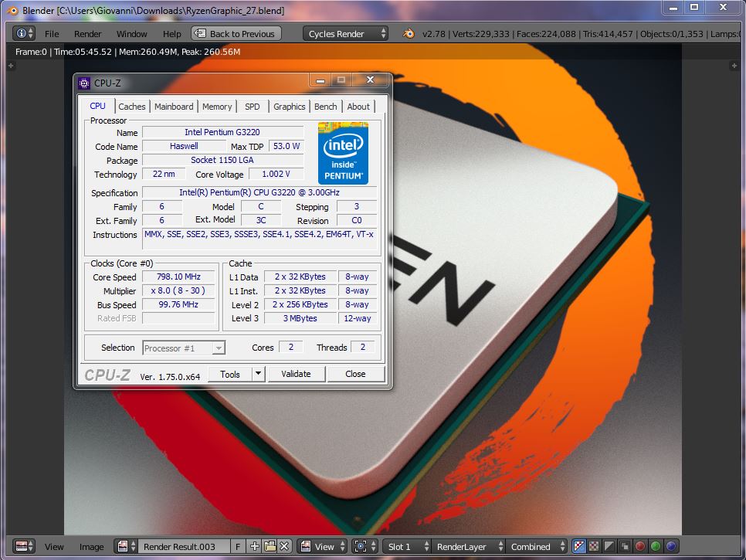Image resolution: width=746 pixels, height=560 pixels.
Task: Minimize the CPU-Z window
Action: pyautogui.click(x=320, y=80)
